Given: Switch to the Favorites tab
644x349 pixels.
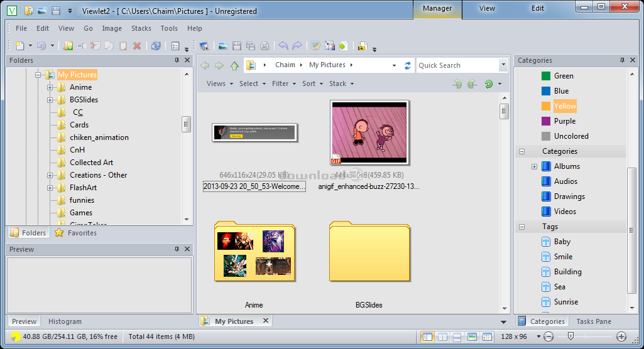Looking at the screenshot, I should pos(76,233).
